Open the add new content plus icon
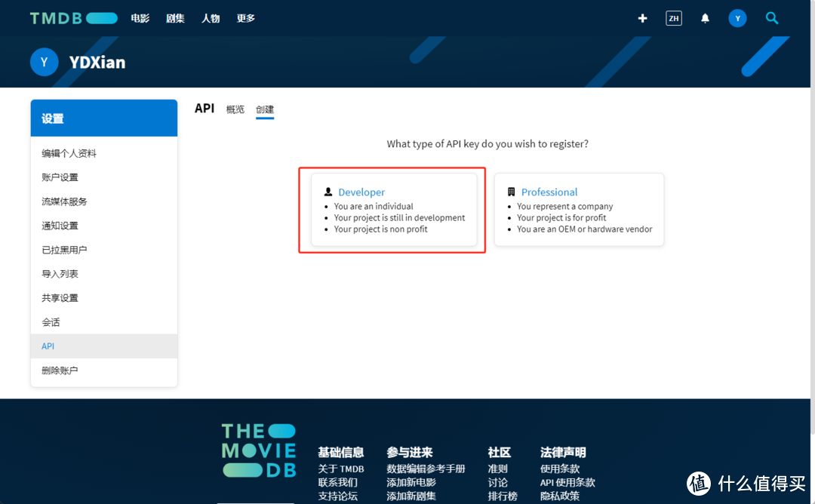815x504 pixels. point(642,17)
